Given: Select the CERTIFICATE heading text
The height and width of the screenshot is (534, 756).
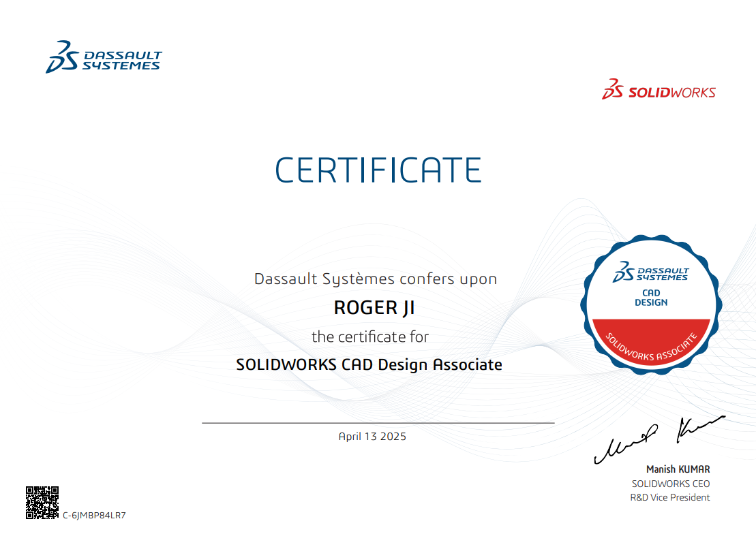Looking at the screenshot, I should coord(378,170).
